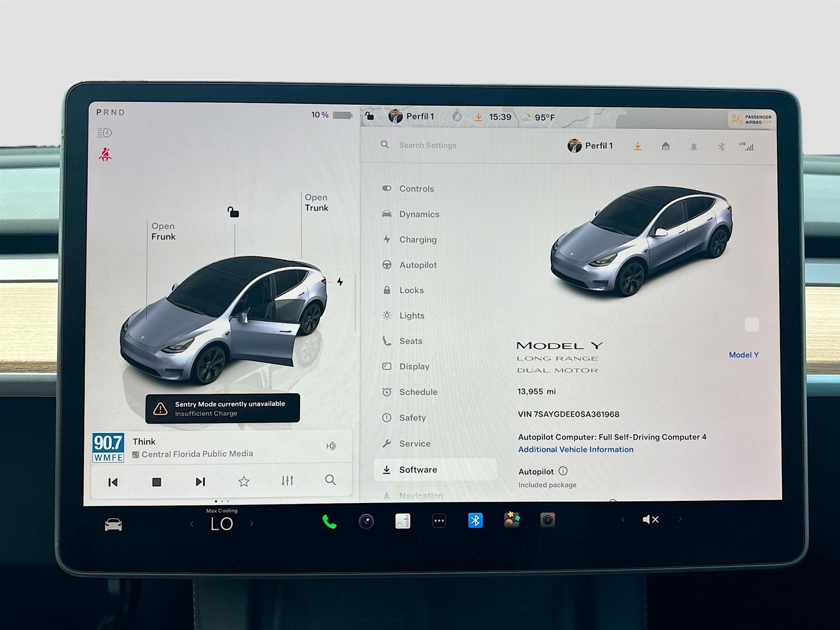Open the white app in the dock
Viewport: 840px width, 630px height.
point(403,521)
